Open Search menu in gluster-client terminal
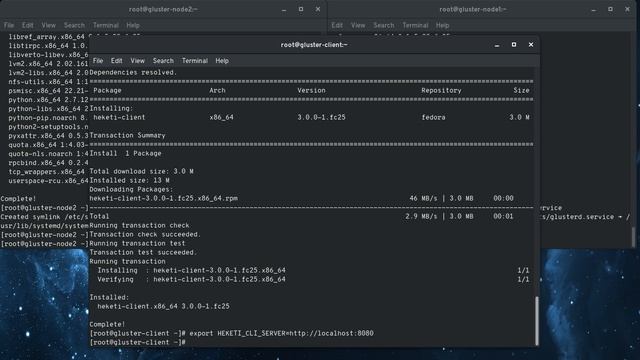Image resolution: width=640 pixels, height=360 pixels. [x=163, y=61]
